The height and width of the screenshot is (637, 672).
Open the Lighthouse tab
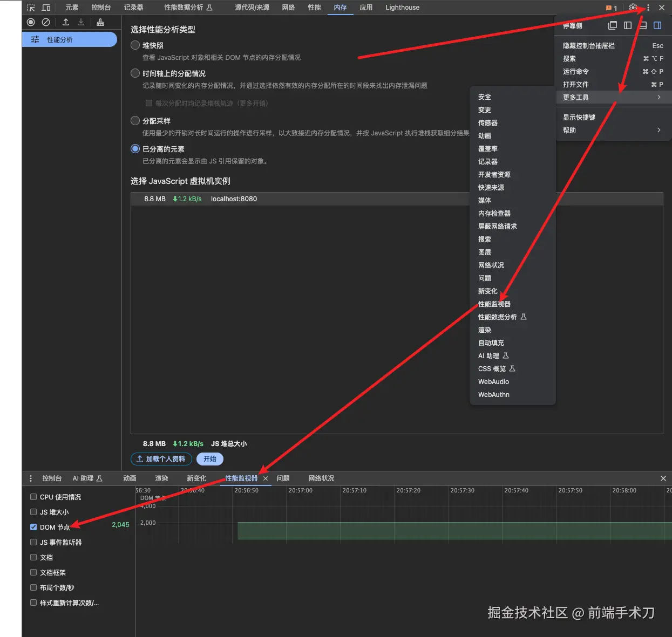coord(402,8)
